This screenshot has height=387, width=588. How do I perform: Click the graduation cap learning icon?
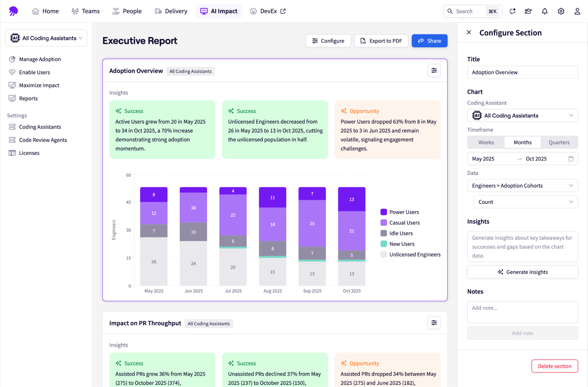(528, 11)
